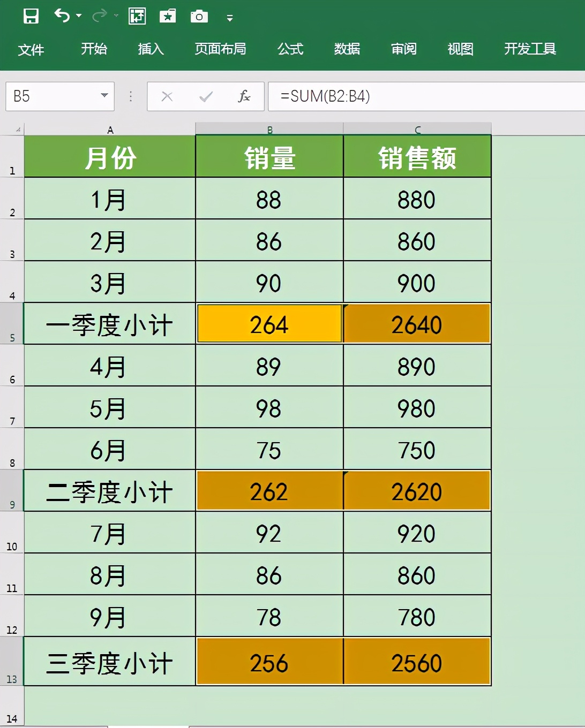Viewport: 585px width, 728px height.
Task: Click the 销售额 header cell
Action: click(417, 156)
